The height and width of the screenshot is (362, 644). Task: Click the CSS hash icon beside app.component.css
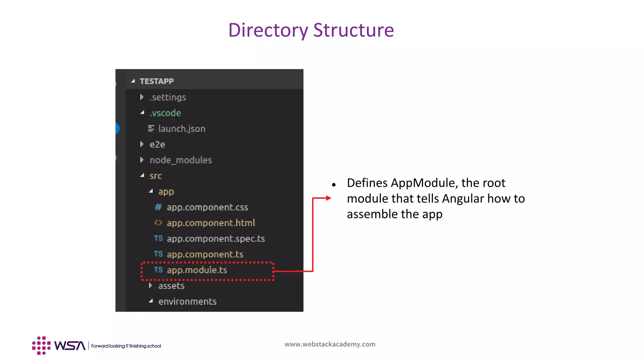(x=158, y=207)
